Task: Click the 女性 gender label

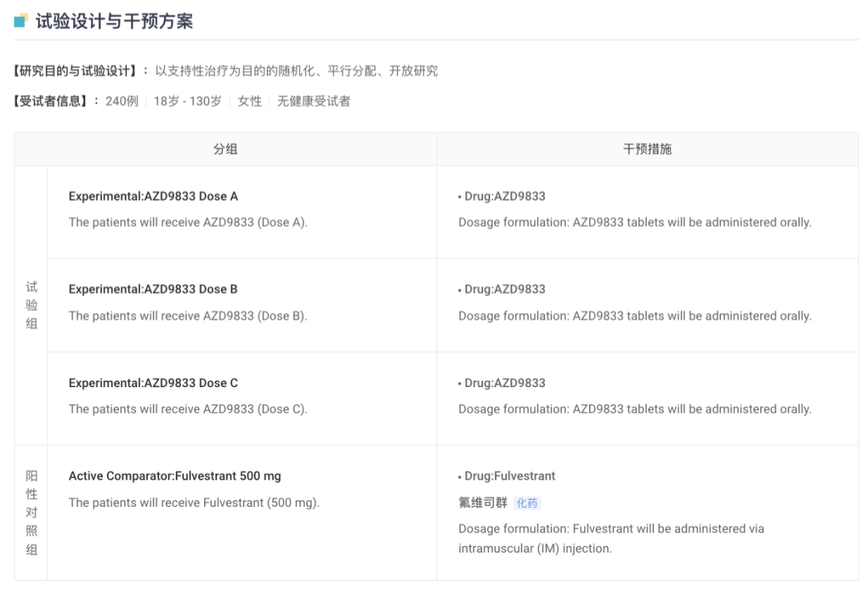Action: (x=249, y=101)
